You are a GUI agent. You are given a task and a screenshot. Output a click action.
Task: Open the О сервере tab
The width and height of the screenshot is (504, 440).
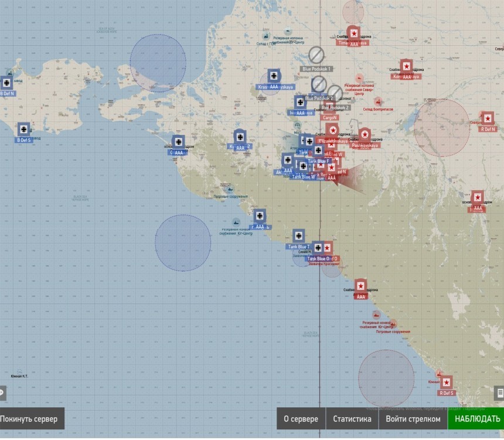[x=301, y=418]
